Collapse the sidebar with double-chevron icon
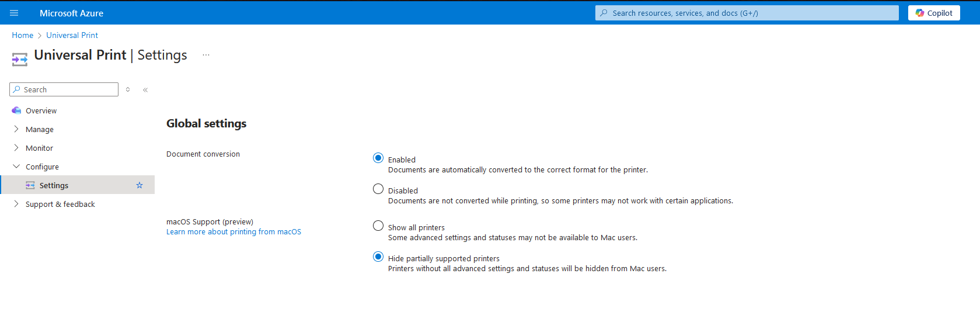 145,89
